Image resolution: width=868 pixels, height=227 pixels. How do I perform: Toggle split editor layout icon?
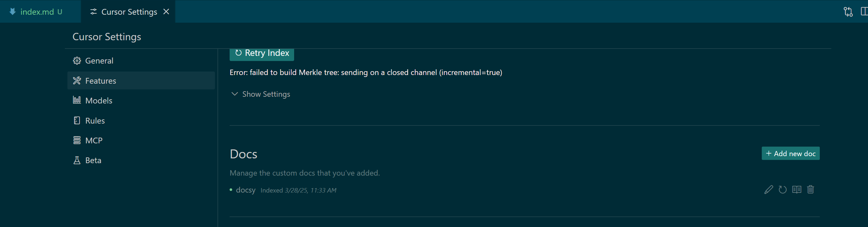coord(864,12)
